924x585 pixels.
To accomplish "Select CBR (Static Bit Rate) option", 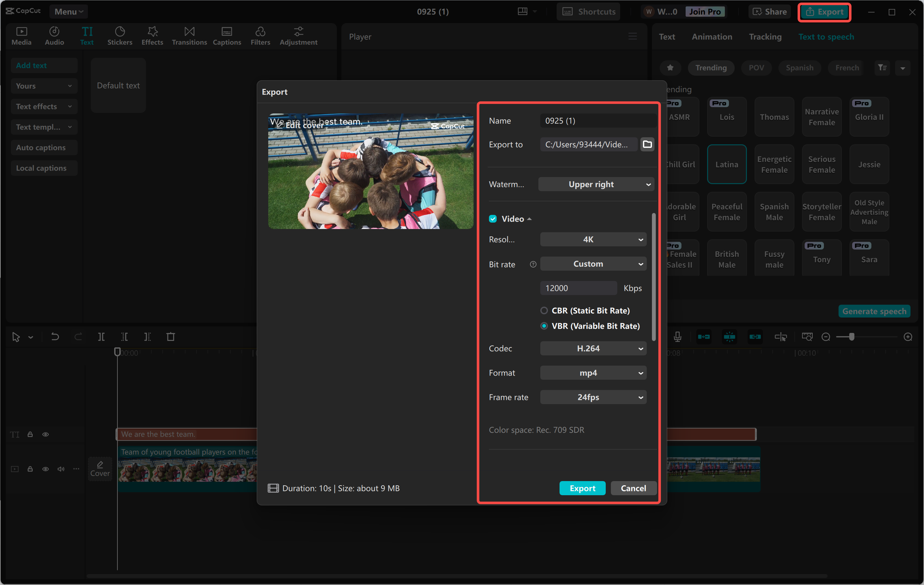I will (544, 310).
